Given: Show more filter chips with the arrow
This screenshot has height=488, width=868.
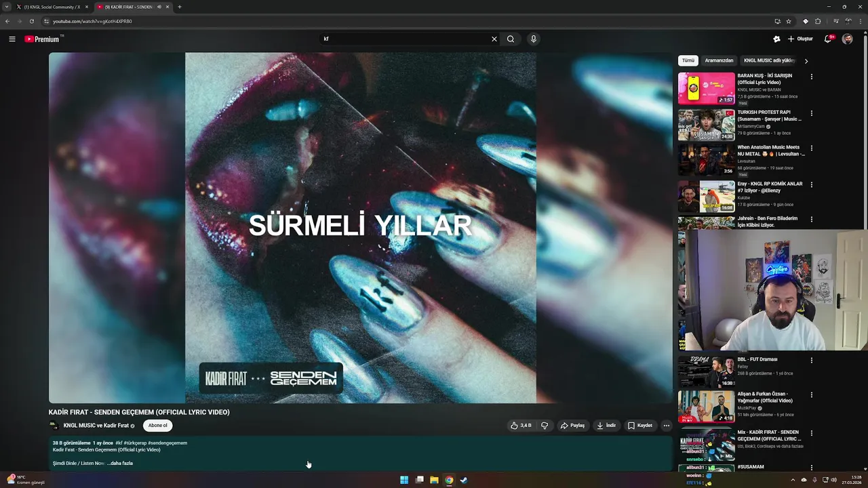Looking at the screenshot, I should point(806,61).
